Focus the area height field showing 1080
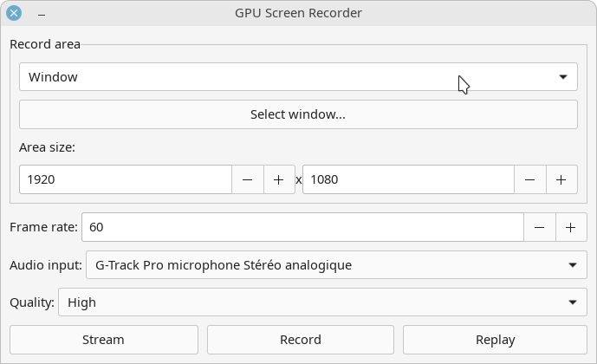 (x=408, y=179)
